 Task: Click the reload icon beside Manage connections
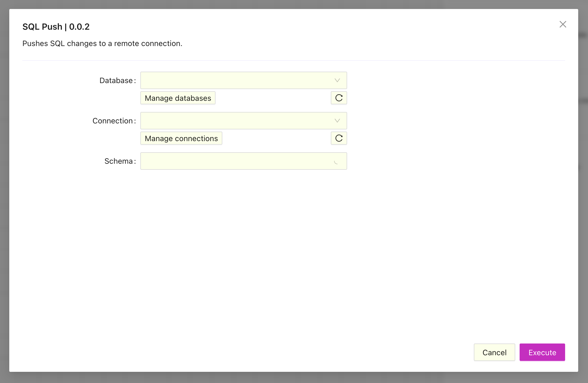(339, 138)
